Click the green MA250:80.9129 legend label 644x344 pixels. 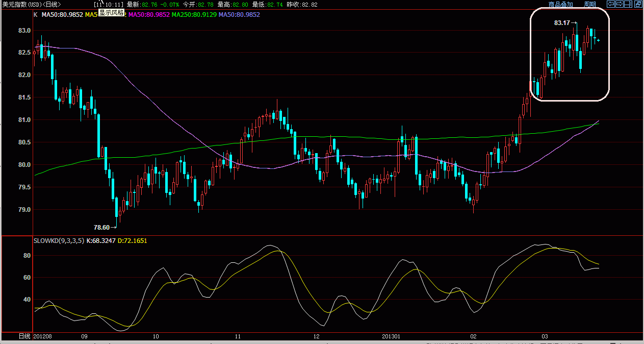194,15
